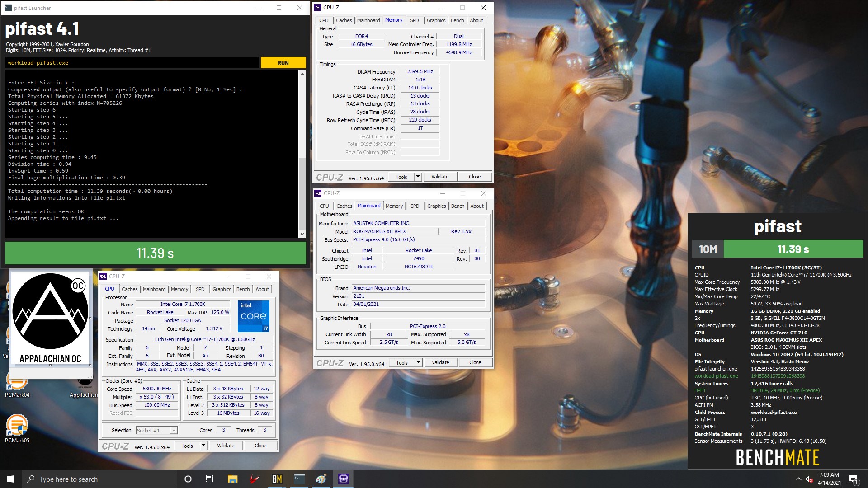Screen dimensions: 868x488
Task: Open red checkmark app on taskbar
Action: pyautogui.click(x=255, y=479)
